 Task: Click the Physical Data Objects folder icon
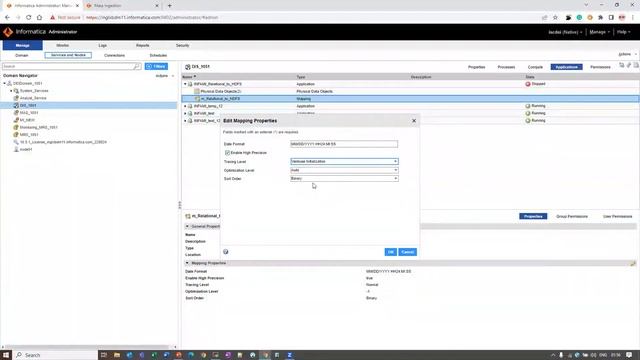click(197, 91)
